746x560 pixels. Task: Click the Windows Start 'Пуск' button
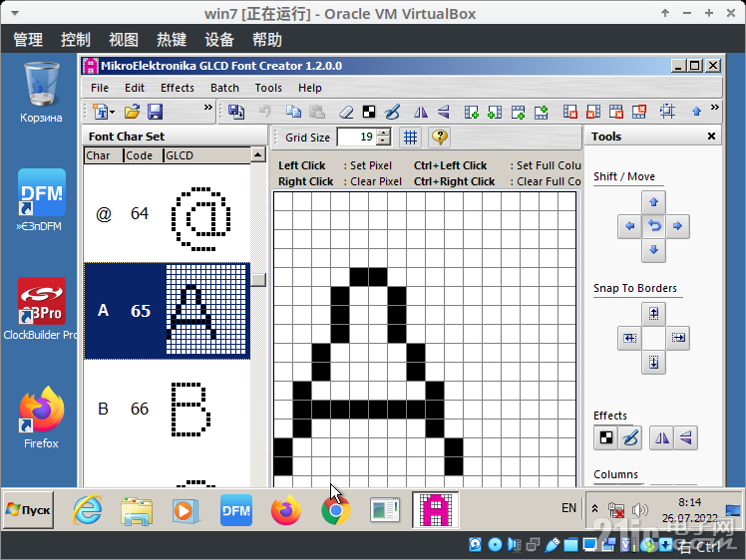29,510
